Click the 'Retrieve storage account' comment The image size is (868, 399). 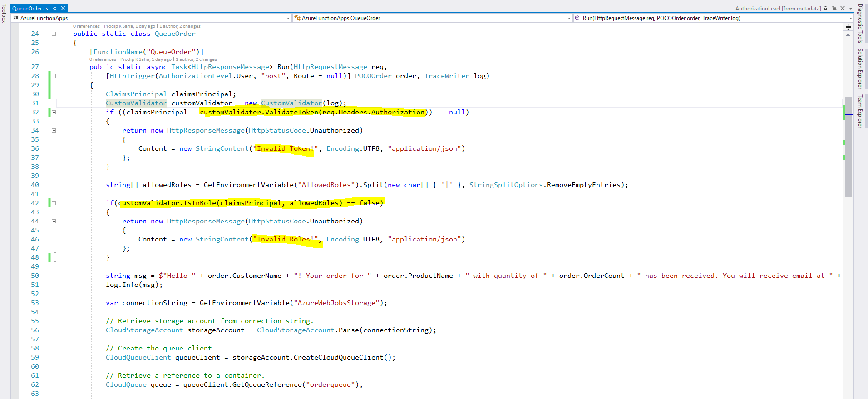(x=210, y=321)
